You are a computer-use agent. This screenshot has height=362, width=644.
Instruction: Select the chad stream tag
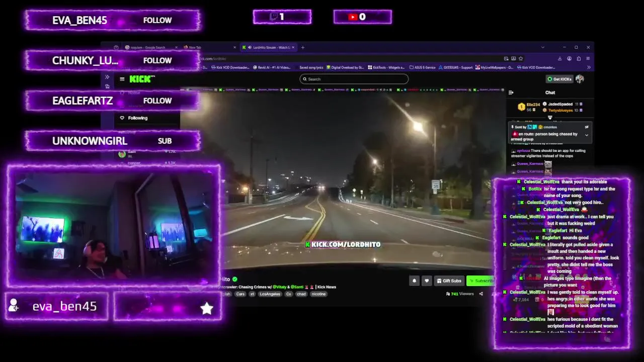pos(301,294)
